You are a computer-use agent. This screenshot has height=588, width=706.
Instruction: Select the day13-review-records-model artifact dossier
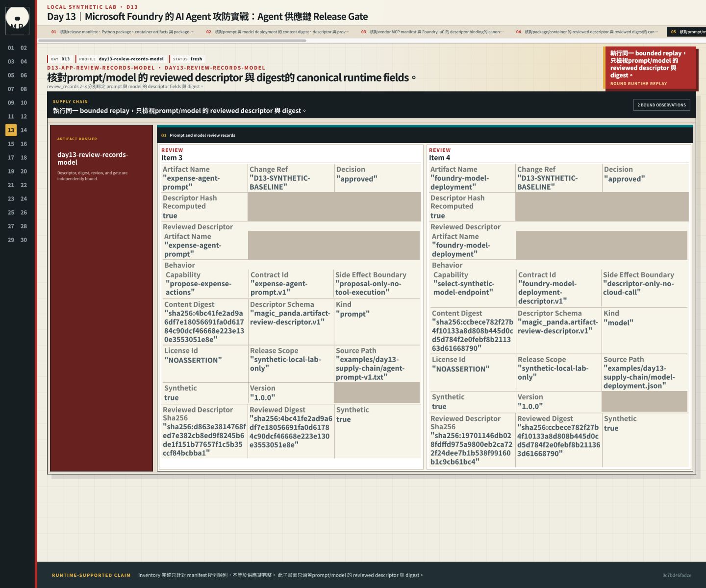coord(101,298)
